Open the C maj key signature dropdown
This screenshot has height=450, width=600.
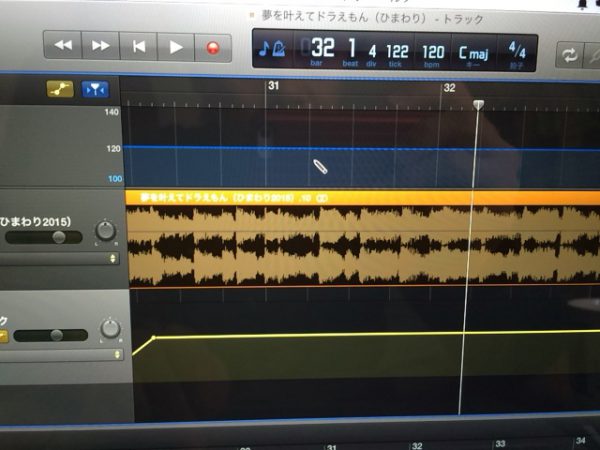coord(473,50)
